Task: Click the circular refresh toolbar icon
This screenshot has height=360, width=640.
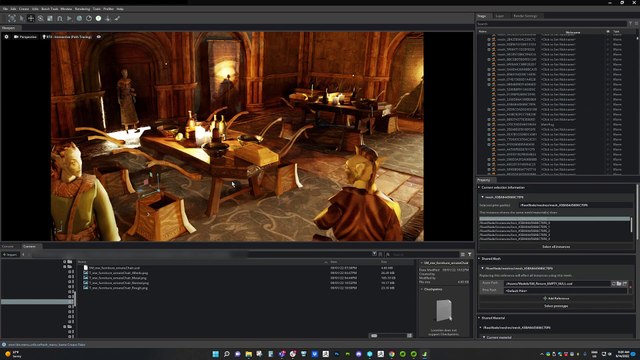Action: (x=89, y=18)
